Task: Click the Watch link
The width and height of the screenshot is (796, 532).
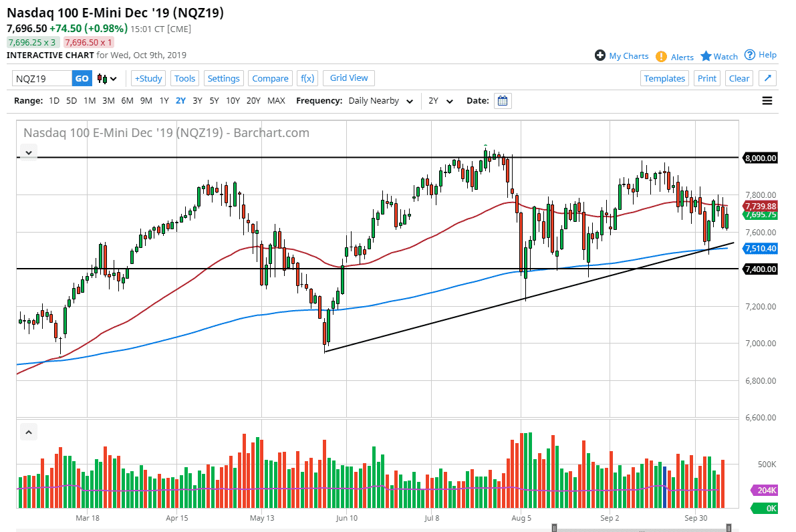Action: [x=725, y=56]
